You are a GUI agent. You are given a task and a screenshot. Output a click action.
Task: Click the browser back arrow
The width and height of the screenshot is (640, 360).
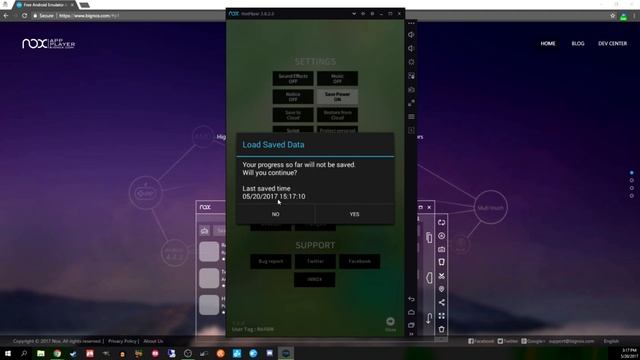[6, 16]
